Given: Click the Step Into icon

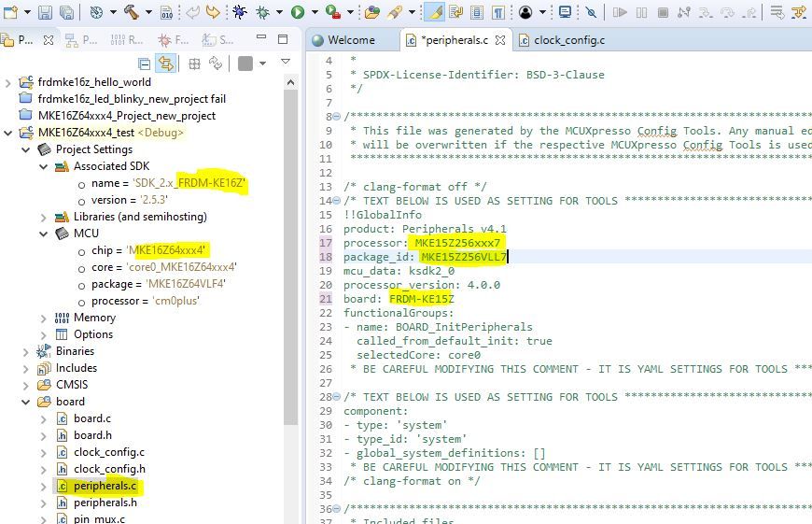Looking at the screenshot, I should [x=706, y=12].
